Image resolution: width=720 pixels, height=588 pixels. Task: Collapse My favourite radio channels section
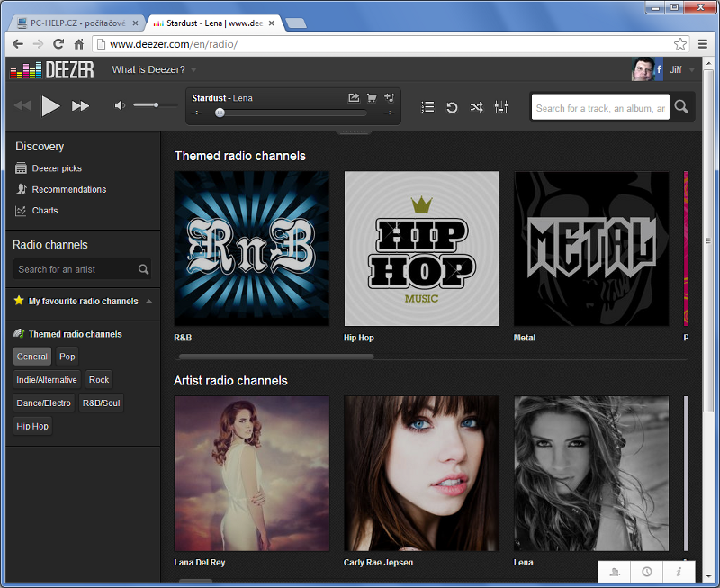click(148, 302)
